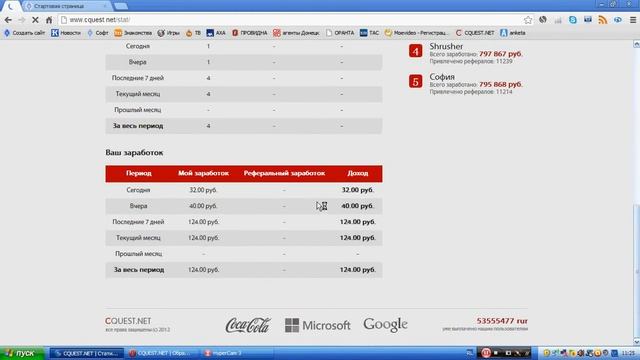
Task: Open the 'Софт' bookmark
Action: point(98,33)
